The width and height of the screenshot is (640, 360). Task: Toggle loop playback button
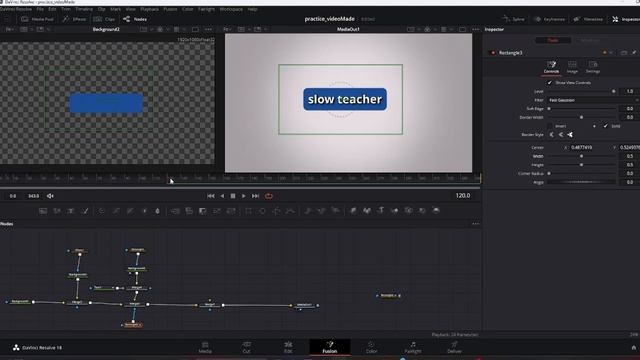coord(269,196)
